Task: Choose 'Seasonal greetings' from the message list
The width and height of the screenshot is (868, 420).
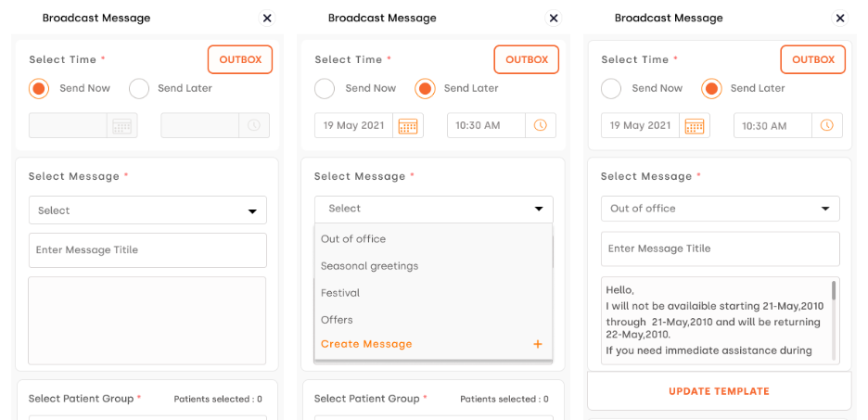Action: click(369, 266)
